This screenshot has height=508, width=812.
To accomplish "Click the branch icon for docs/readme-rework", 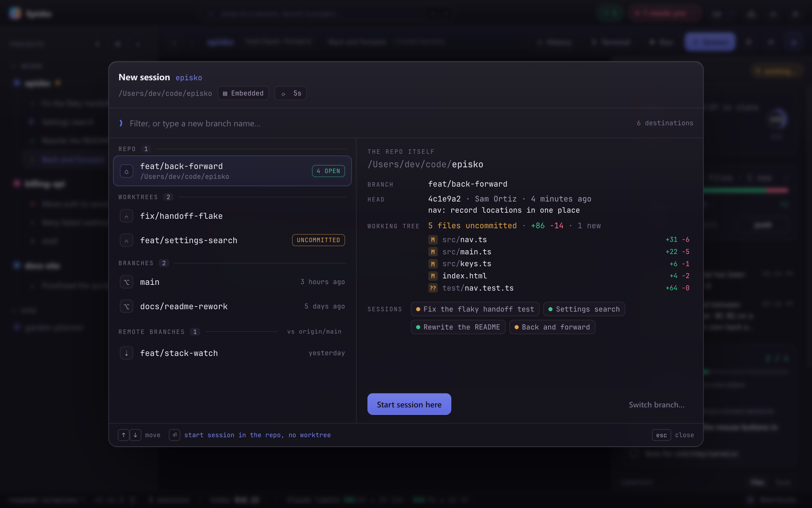I will (127, 306).
